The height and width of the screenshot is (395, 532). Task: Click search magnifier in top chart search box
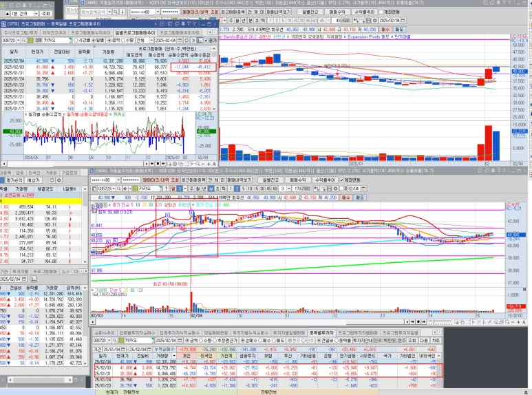click(x=116, y=12)
